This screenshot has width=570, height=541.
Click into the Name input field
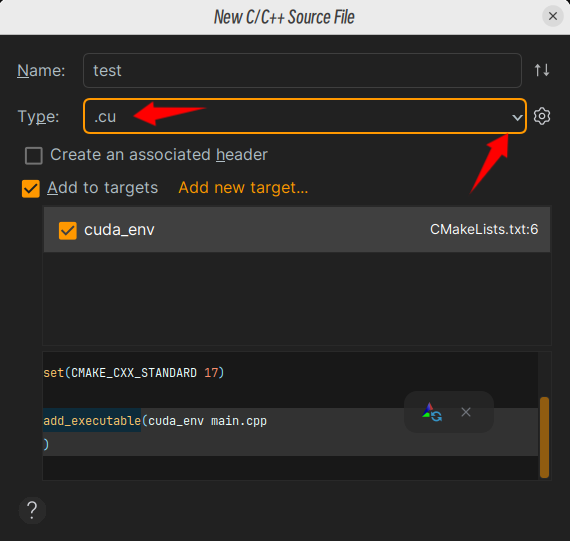[302, 71]
